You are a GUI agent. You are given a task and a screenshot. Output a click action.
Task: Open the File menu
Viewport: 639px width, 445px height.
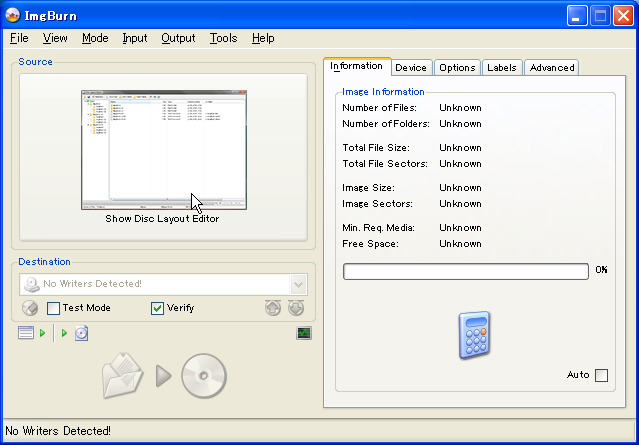(19, 38)
